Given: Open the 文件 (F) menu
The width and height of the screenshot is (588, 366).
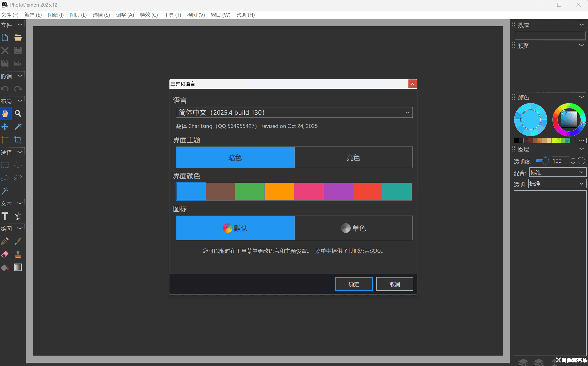Looking at the screenshot, I should [x=10, y=15].
